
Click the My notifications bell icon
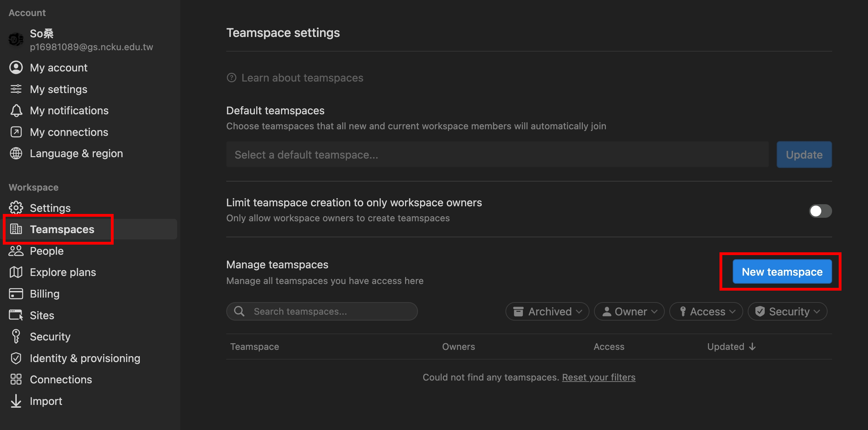coord(16,110)
